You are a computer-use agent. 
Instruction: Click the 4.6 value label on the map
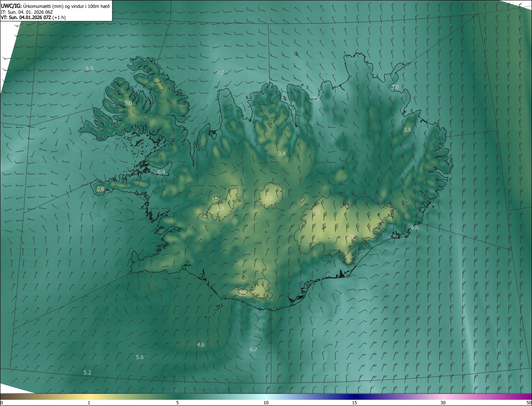click(x=200, y=345)
